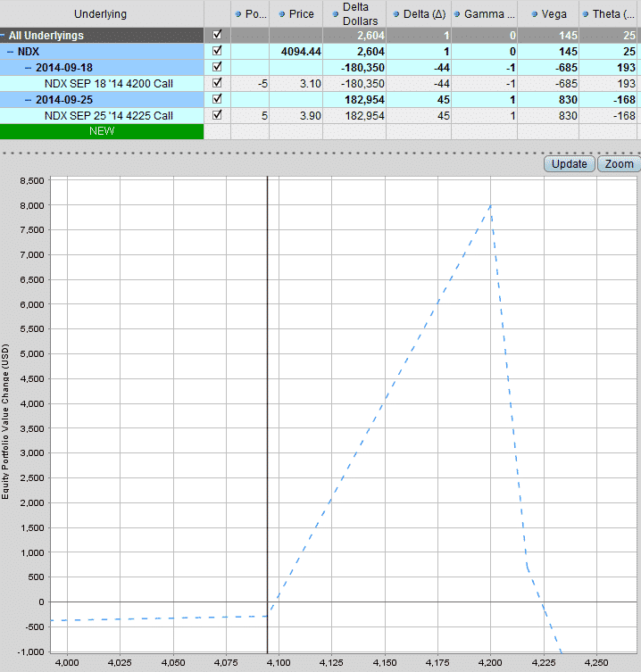The height and width of the screenshot is (672, 641).
Task: Click the Vega header dot icon
Action: tap(534, 14)
